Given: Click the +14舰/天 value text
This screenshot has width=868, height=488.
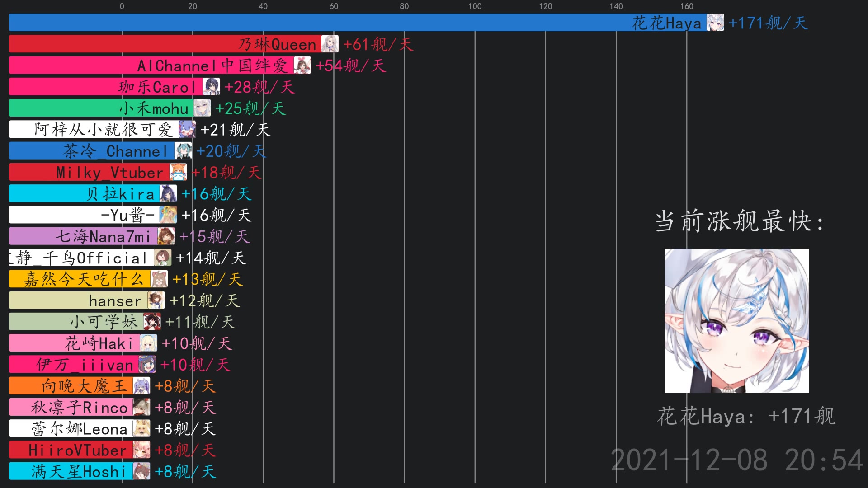Looking at the screenshot, I should point(211,258).
